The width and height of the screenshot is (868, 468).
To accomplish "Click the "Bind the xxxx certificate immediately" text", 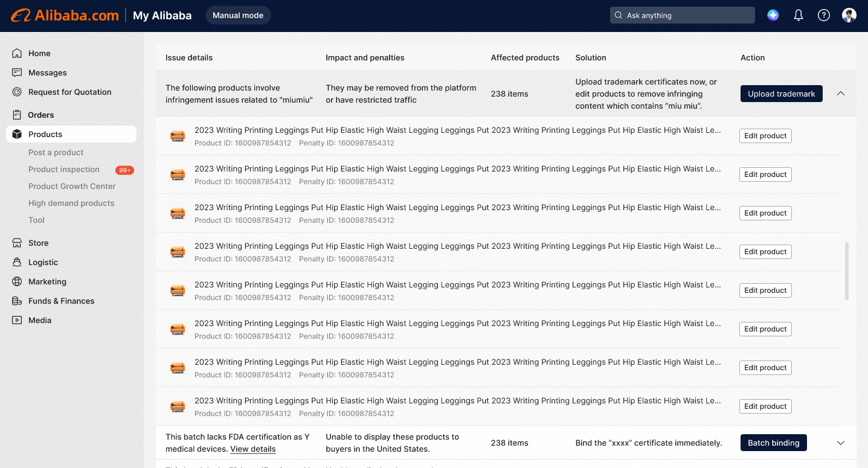I will pyautogui.click(x=649, y=443).
